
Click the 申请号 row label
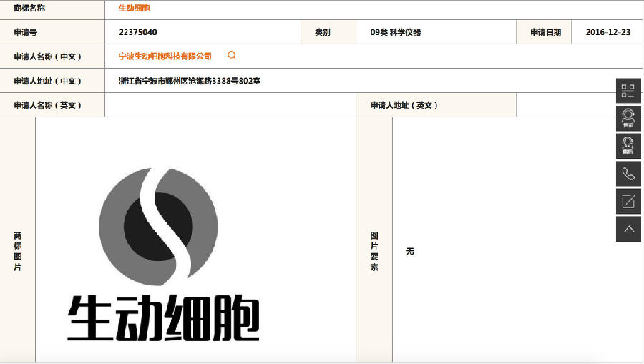[26, 32]
